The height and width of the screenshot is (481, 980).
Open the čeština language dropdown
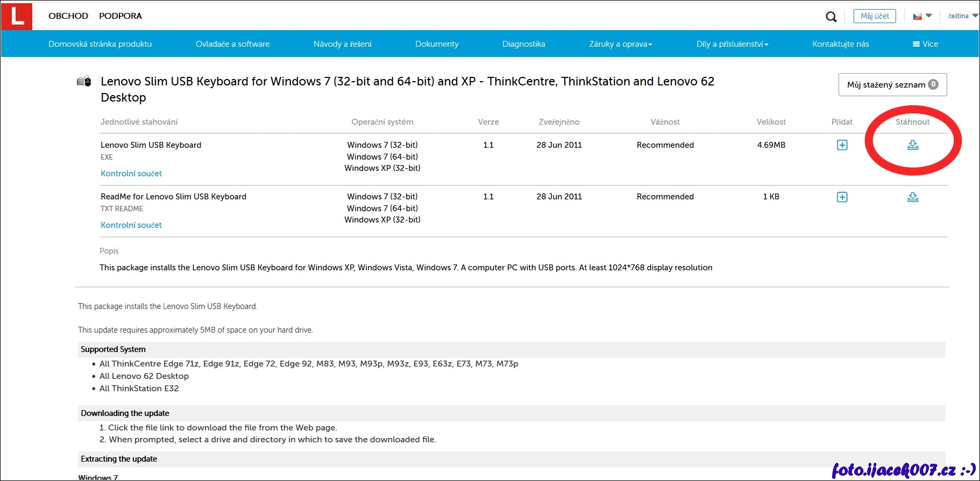[x=962, y=16]
